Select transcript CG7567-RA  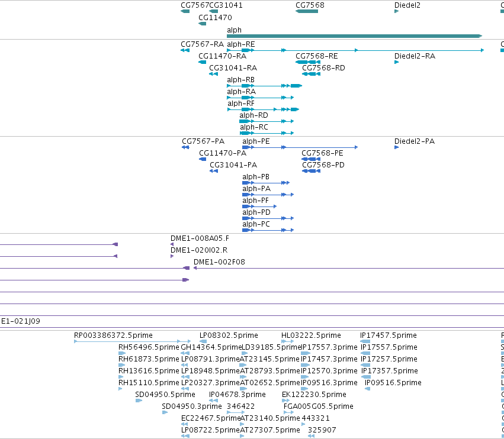pyautogui.click(x=185, y=50)
